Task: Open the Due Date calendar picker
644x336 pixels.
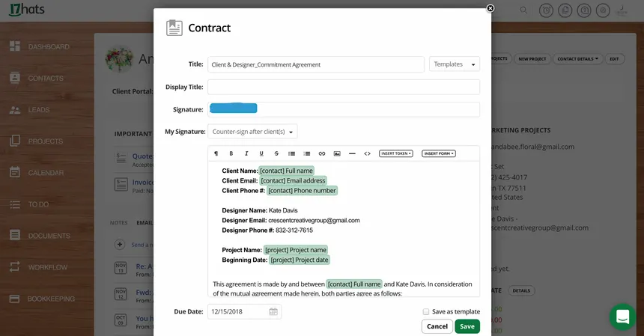Action: click(x=273, y=311)
